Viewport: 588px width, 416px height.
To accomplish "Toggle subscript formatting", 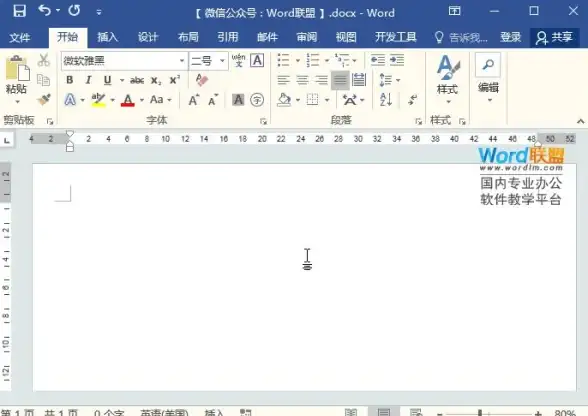I will click(x=156, y=80).
